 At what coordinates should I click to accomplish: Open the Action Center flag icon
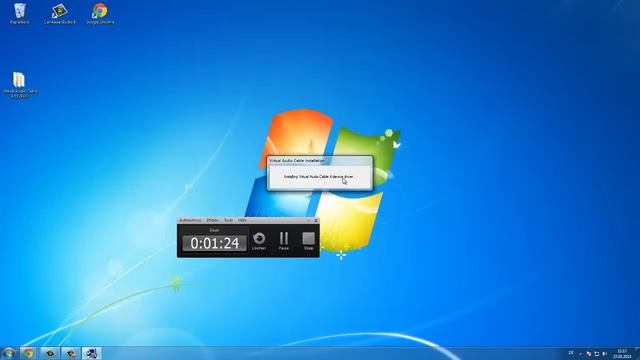(x=589, y=353)
